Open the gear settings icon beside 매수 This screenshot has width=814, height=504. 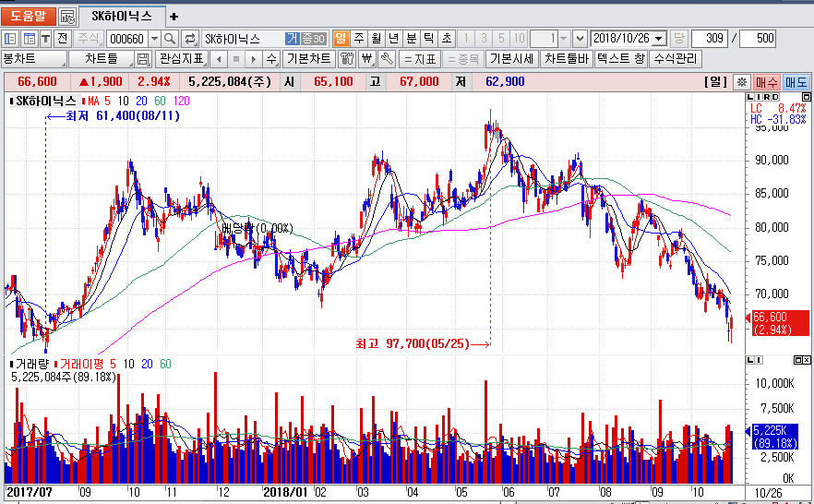(x=742, y=82)
